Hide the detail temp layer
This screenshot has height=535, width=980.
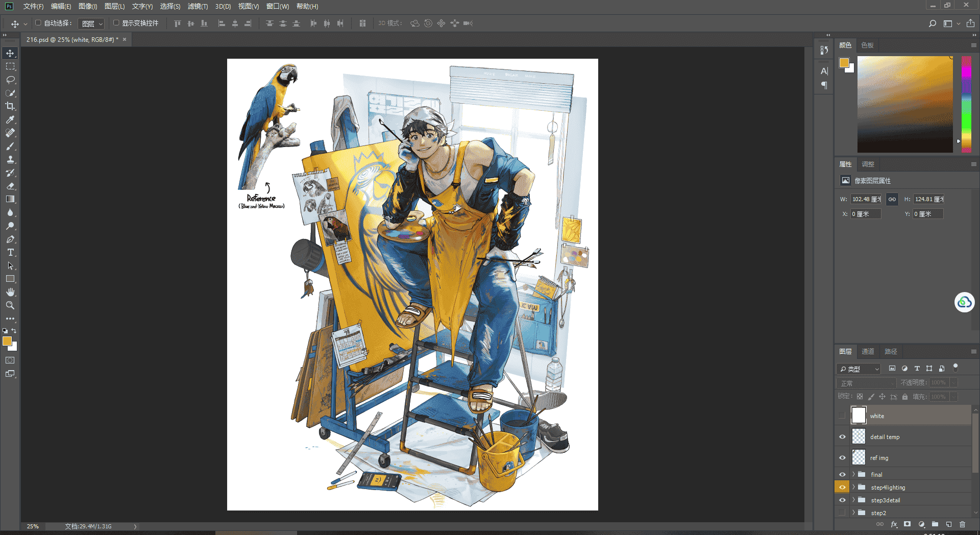(842, 436)
